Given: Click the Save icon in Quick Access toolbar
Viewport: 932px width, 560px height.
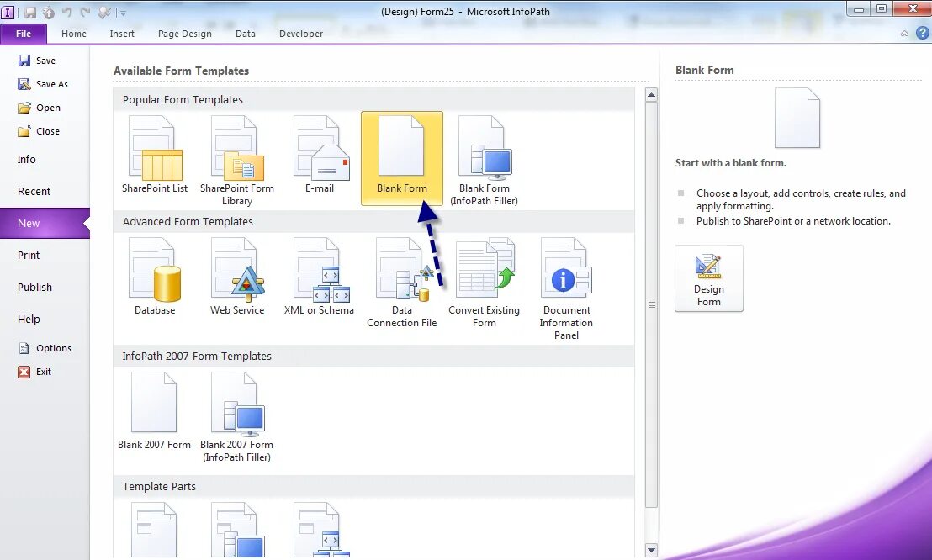Looking at the screenshot, I should click(x=29, y=12).
